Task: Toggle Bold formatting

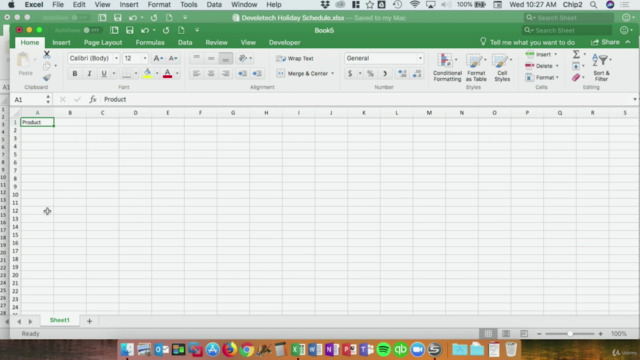Action: click(x=75, y=73)
